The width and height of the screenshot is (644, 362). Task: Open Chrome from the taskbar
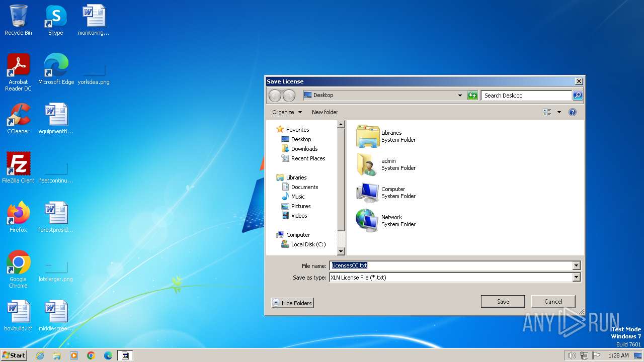(x=91, y=355)
